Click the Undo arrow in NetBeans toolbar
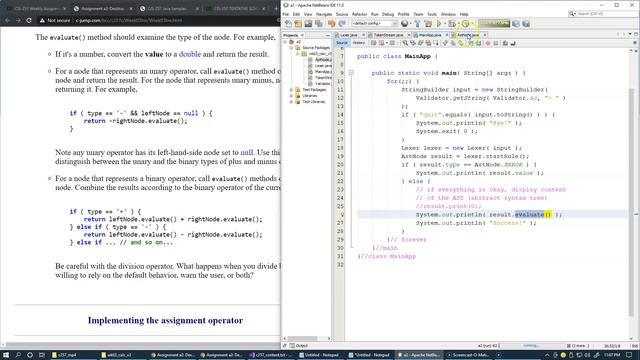Screen dimensions: 640x360 pyautogui.click(x=331, y=24)
